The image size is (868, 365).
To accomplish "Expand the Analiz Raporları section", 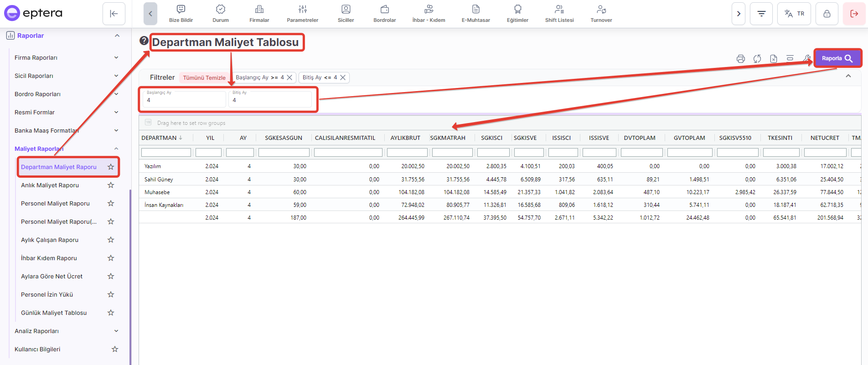I will [x=116, y=331].
